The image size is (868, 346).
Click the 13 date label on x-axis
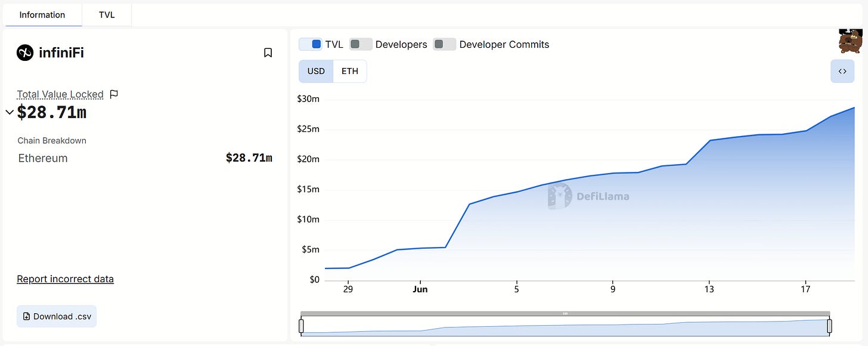tap(709, 289)
